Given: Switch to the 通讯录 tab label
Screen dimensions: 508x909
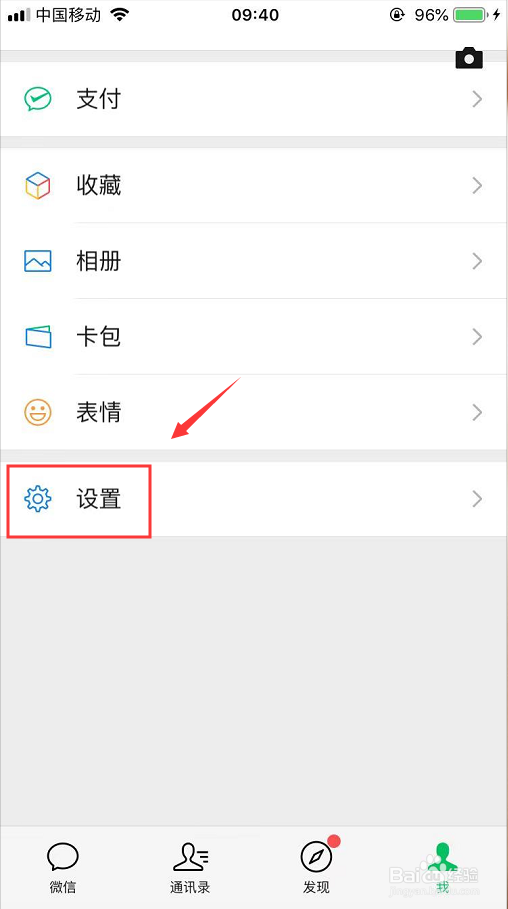Looking at the screenshot, I should tap(190, 887).
